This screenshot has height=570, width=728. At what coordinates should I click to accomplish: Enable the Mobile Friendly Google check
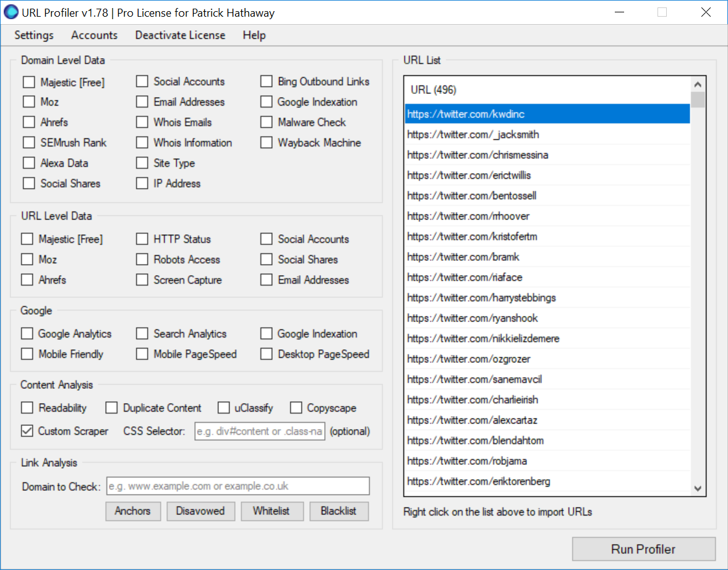coord(27,354)
